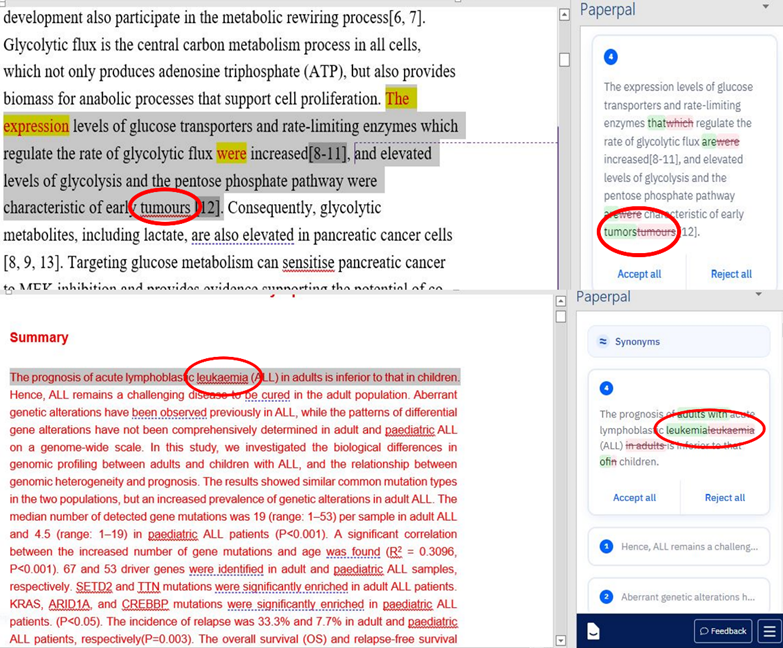Click the Synonyms approximate-equals icon
This screenshot has width=783, height=648.
point(603,341)
